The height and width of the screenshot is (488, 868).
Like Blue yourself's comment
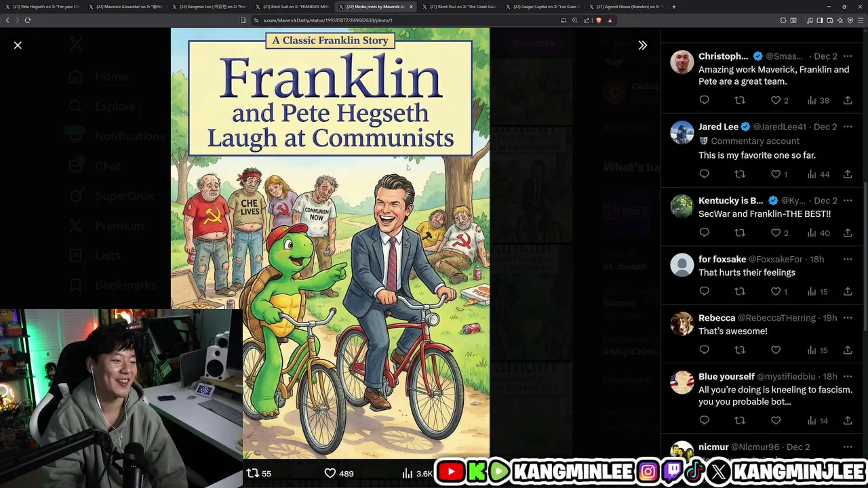click(776, 421)
